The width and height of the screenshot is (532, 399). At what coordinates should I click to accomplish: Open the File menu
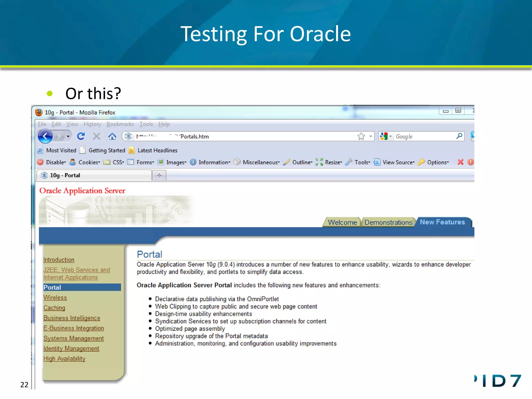click(x=42, y=124)
